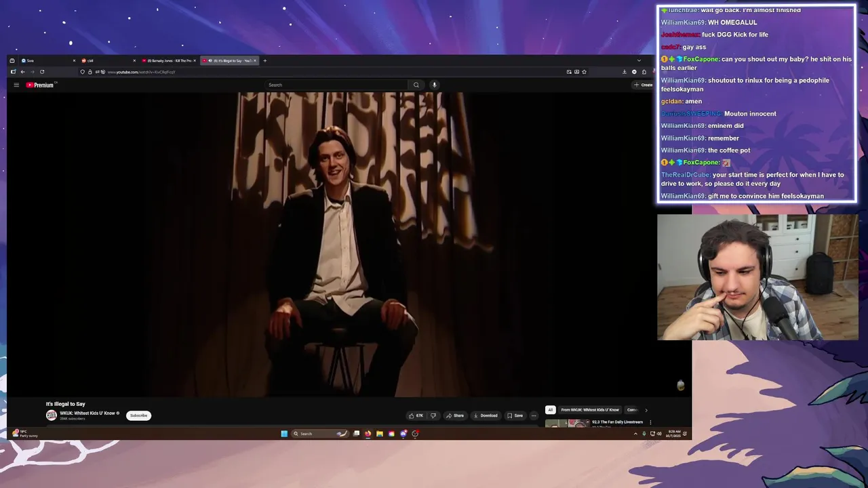Open the taskbar volume speaker icon
The height and width of the screenshot is (488, 868).
(659, 434)
